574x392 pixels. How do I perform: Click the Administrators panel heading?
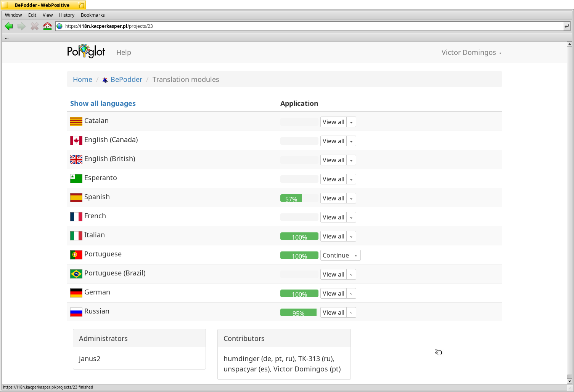[x=139, y=338]
